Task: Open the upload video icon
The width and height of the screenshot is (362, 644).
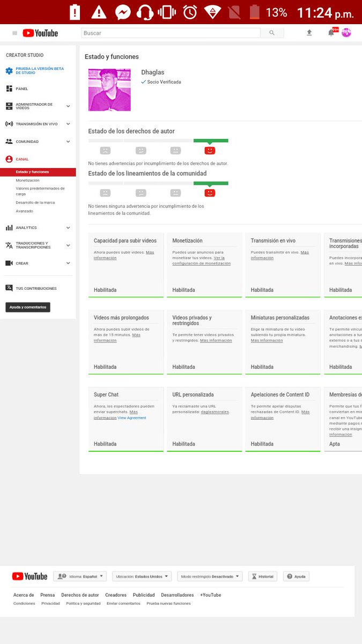Action: (309, 33)
